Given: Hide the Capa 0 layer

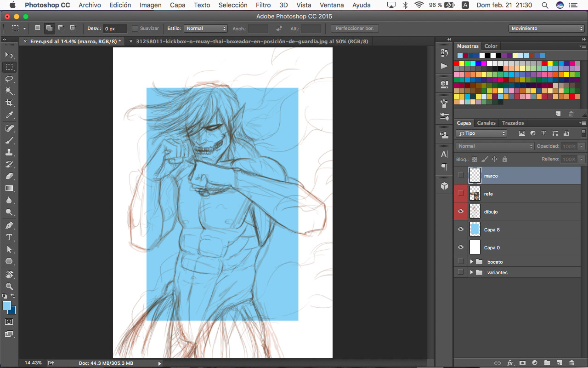Looking at the screenshot, I should (x=461, y=247).
